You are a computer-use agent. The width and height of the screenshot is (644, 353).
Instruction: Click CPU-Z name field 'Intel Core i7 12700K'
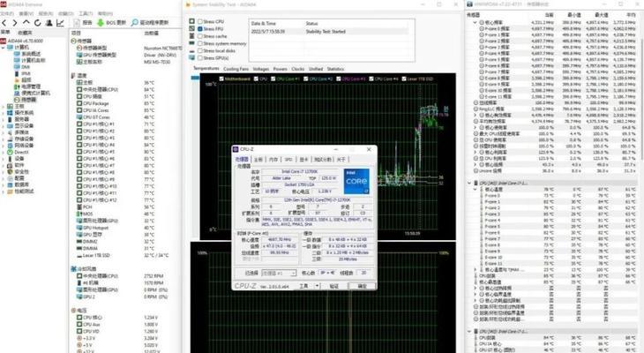[299, 172]
